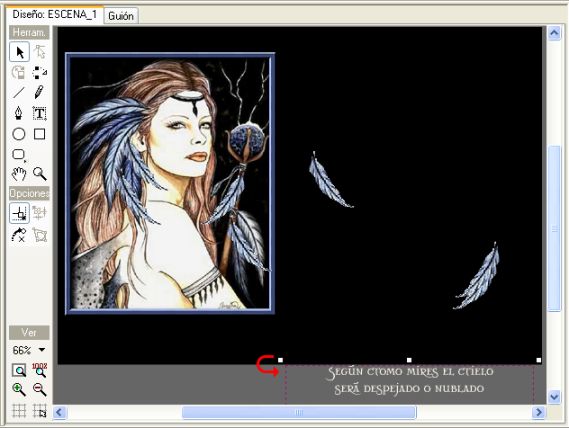Click the top-right selection handle of text box
This screenshot has height=428, width=569.
(539, 360)
